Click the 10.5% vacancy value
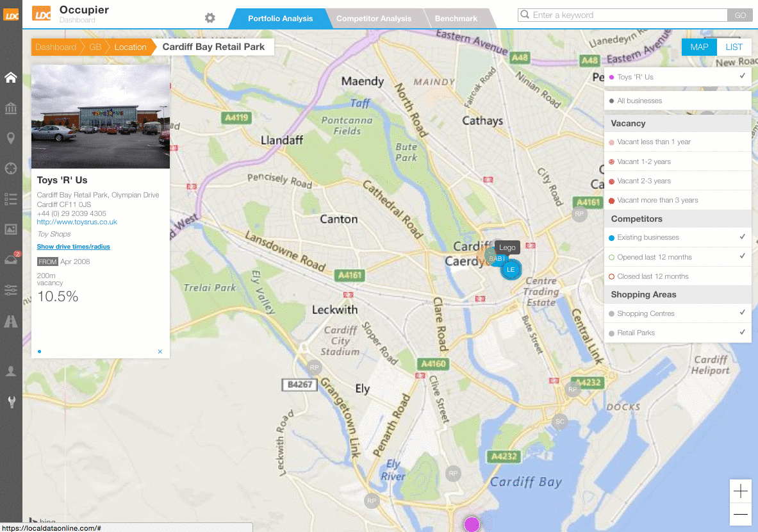 click(58, 297)
